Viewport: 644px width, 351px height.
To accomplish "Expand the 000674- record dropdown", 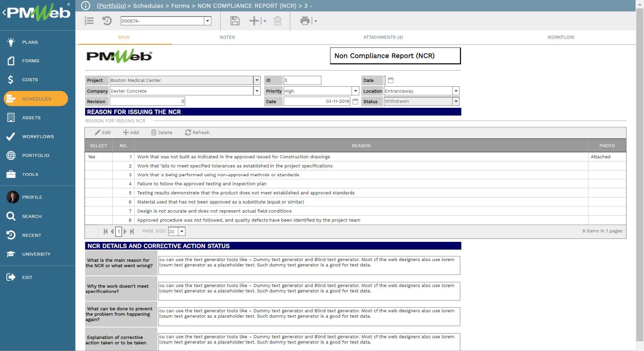I will coord(208,21).
